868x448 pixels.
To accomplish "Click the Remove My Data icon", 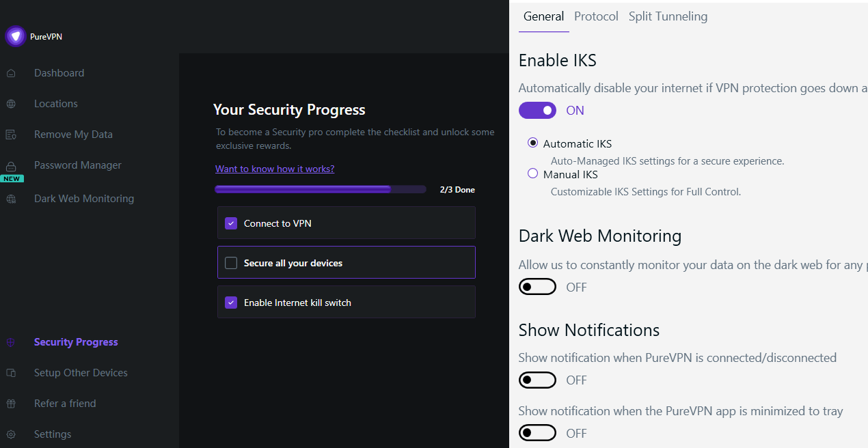I will 11,135.
